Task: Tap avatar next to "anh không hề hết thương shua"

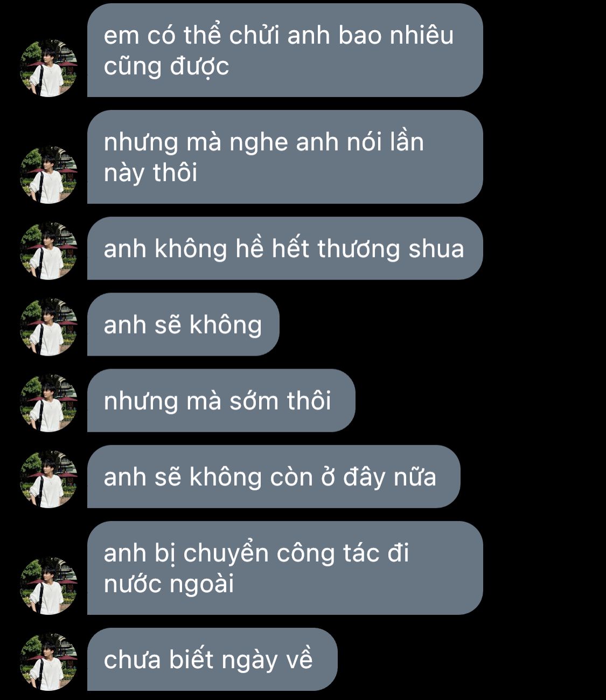Action: tap(49, 251)
